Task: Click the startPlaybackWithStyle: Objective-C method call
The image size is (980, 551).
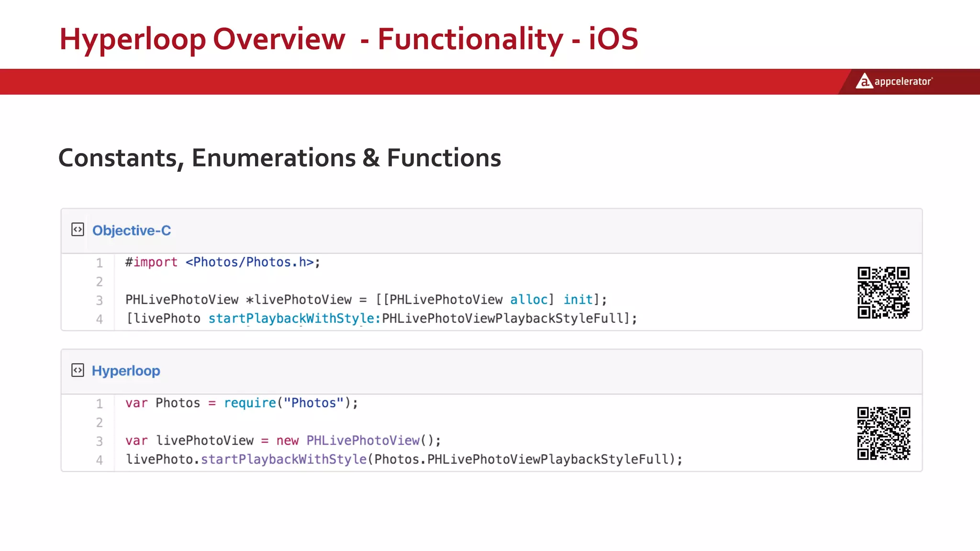Action: [x=294, y=319]
